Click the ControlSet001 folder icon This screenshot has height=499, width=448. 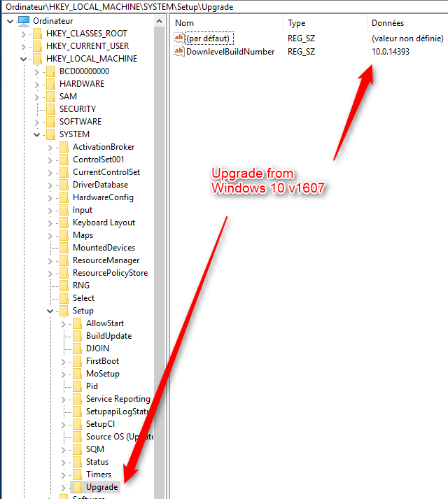[64, 160]
